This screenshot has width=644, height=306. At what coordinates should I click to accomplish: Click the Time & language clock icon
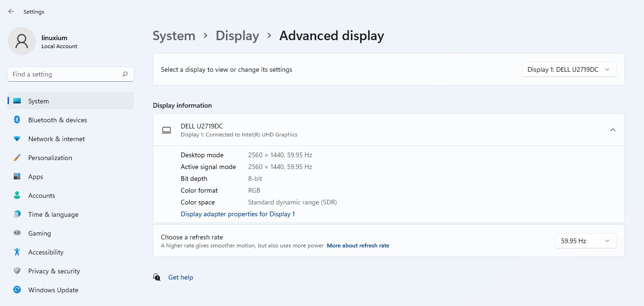tap(17, 214)
